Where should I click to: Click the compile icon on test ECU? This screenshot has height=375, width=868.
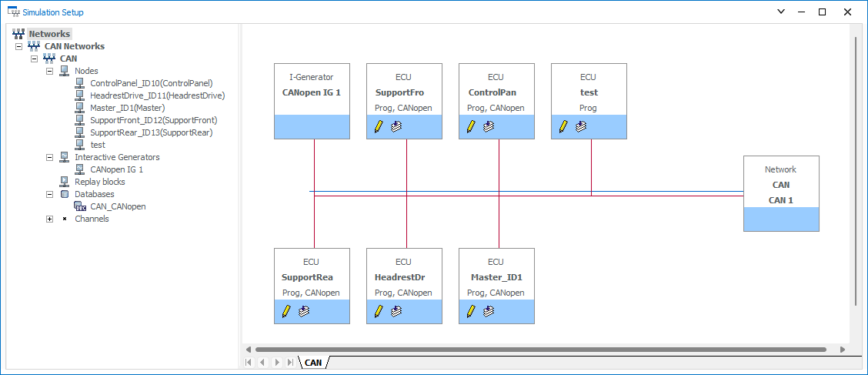coord(581,127)
